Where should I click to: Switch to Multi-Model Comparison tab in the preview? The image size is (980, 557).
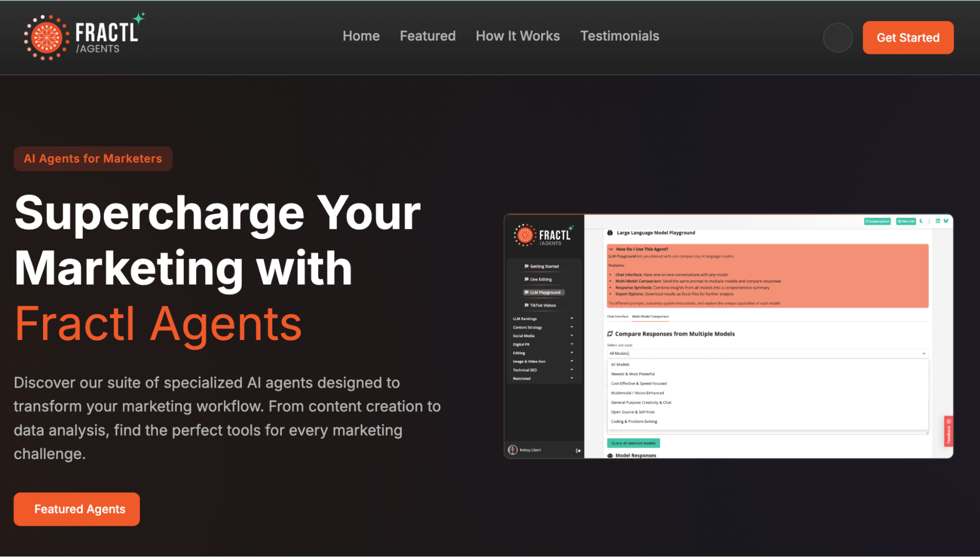click(650, 316)
